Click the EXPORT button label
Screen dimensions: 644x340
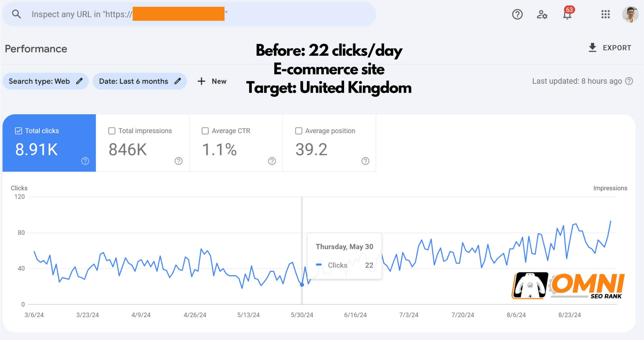pyautogui.click(x=617, y=48)
